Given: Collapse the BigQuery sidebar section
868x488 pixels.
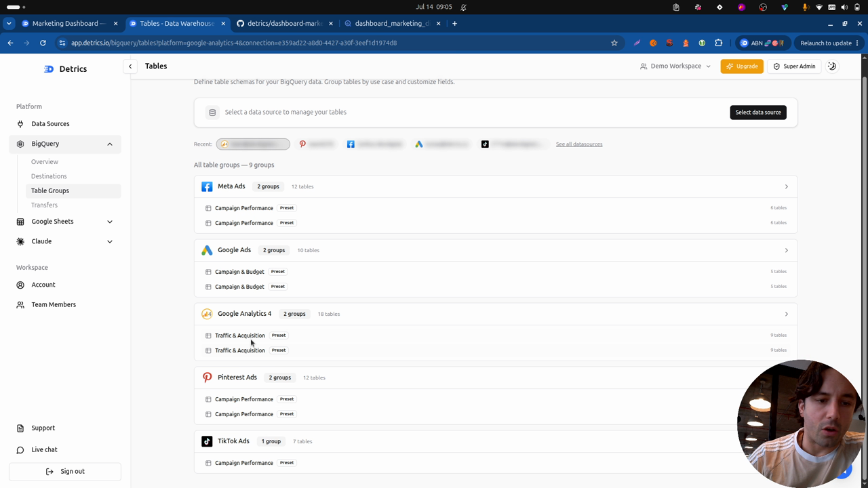Looking at the screenshot, I should coord(109,144).
